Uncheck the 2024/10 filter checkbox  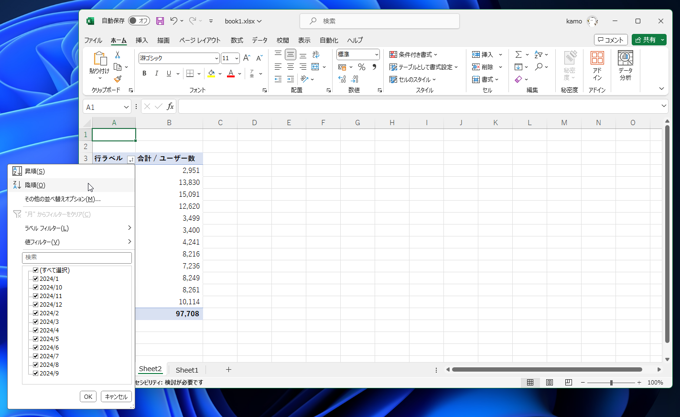36,287
